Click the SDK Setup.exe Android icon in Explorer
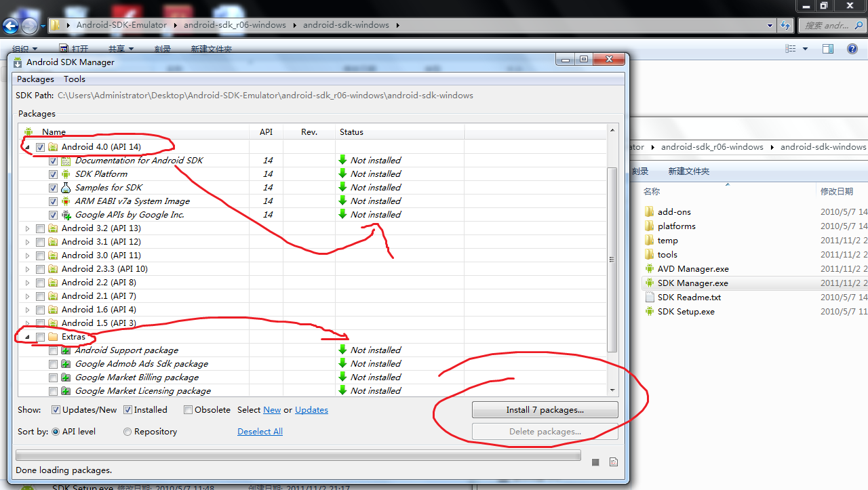 click(x=650, y=312)
